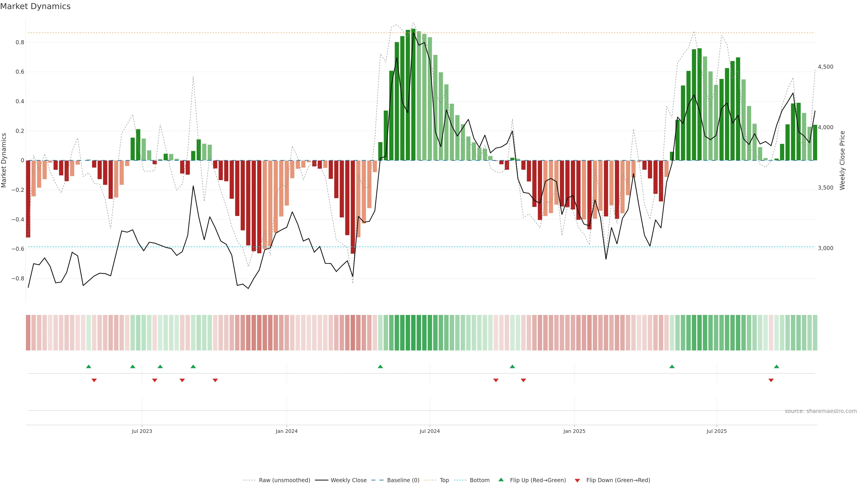The width and height of the screenshot is (868, 488).
Task: Click the 4,500 right axis tick label
Action: pyautogui.click(x=826, y=67)
